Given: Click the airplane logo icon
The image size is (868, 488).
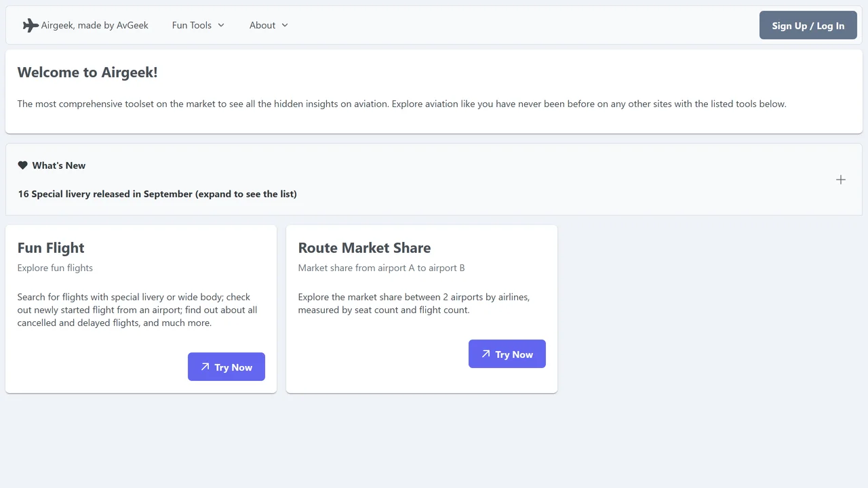Looking at the screenshot, I should pos(31,25).
